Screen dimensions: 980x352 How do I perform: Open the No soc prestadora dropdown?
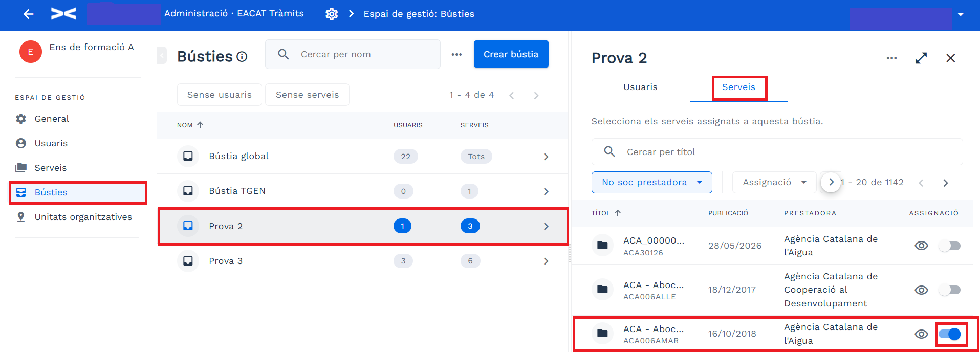[651, 183]
